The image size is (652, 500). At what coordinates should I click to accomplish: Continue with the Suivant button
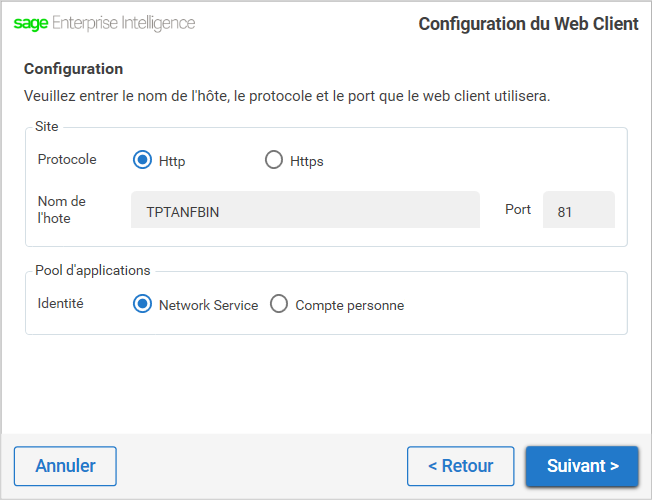coord(582,466)
